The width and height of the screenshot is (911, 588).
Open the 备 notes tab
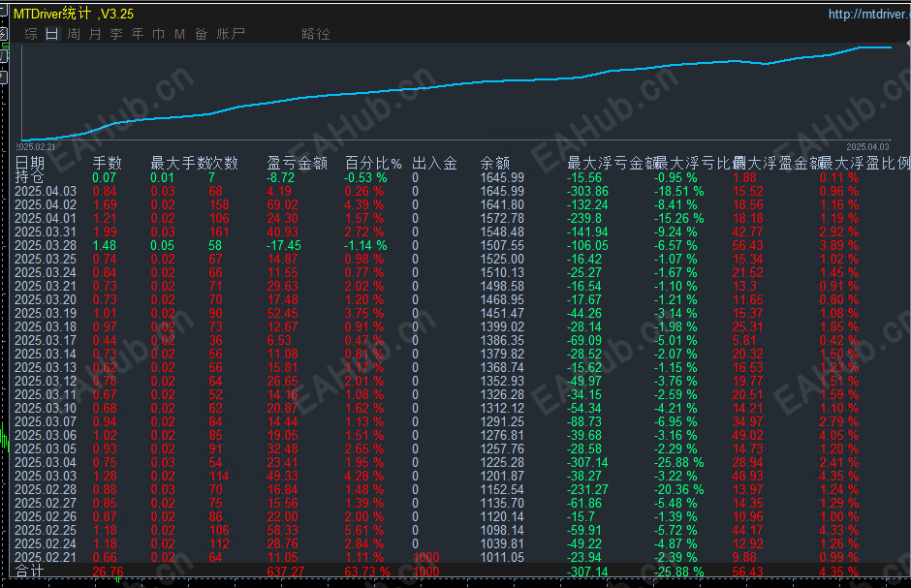point(201,34)
